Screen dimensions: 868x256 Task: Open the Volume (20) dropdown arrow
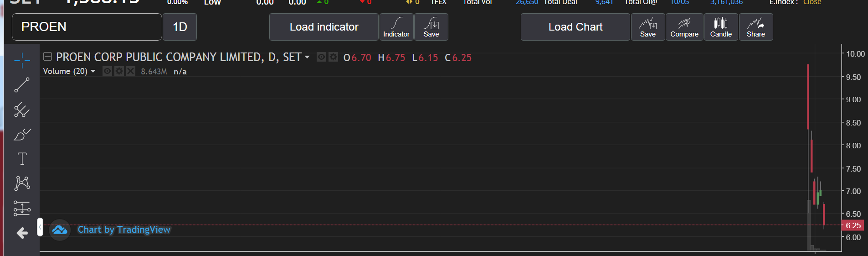point(93,71)
